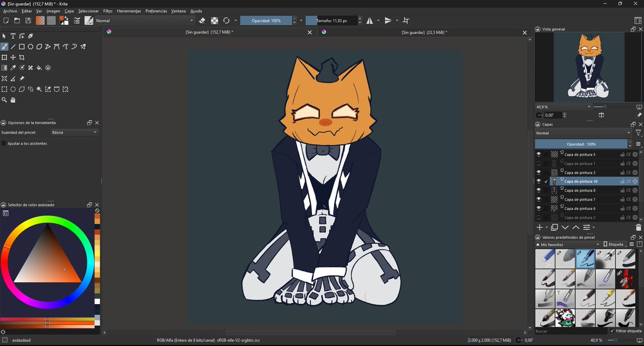
Task: Select the Multibrush tool
Action: [83, 47]
